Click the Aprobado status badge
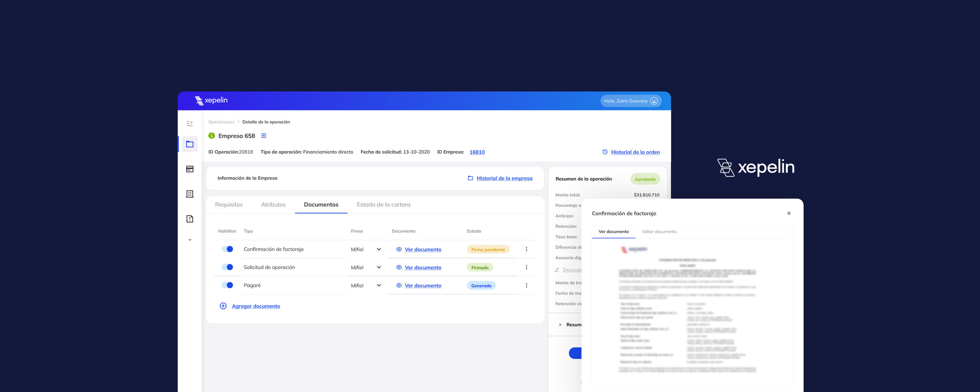Image resolution: width=980 pixels, height=392 pixels. pos(645,179)
